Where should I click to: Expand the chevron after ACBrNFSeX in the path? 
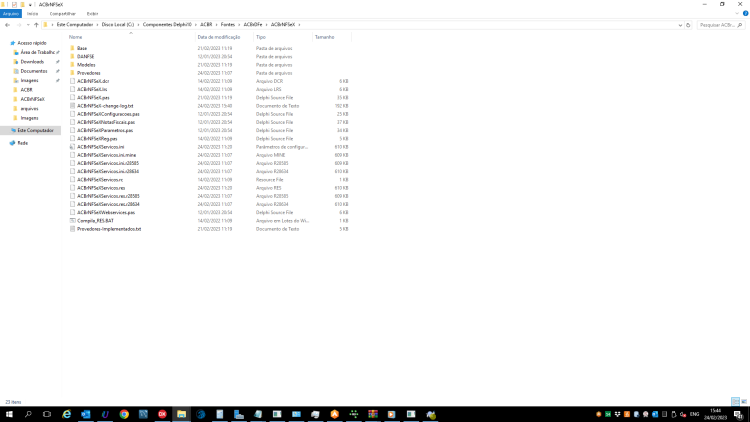[299, 25]
